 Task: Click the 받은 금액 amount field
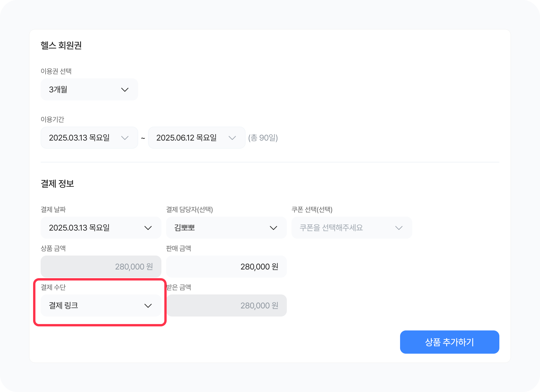226,305
